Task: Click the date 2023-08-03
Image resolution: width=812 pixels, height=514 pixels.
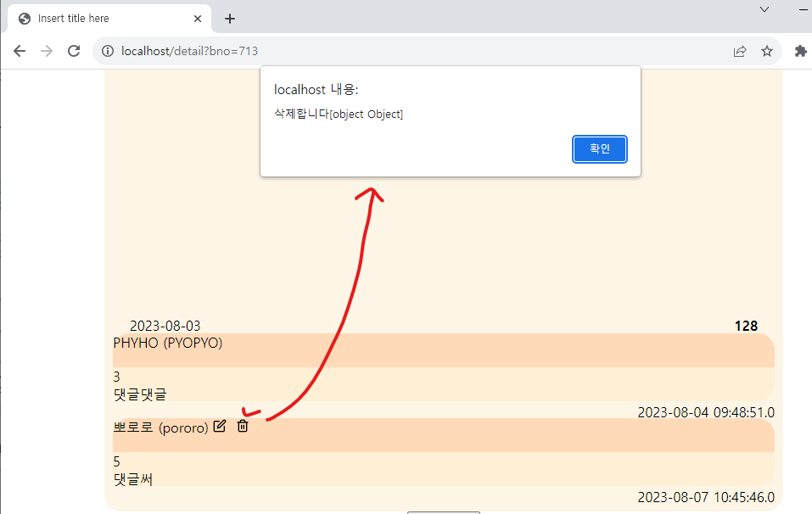Action: pyautogui.click(x=165, y=326)
